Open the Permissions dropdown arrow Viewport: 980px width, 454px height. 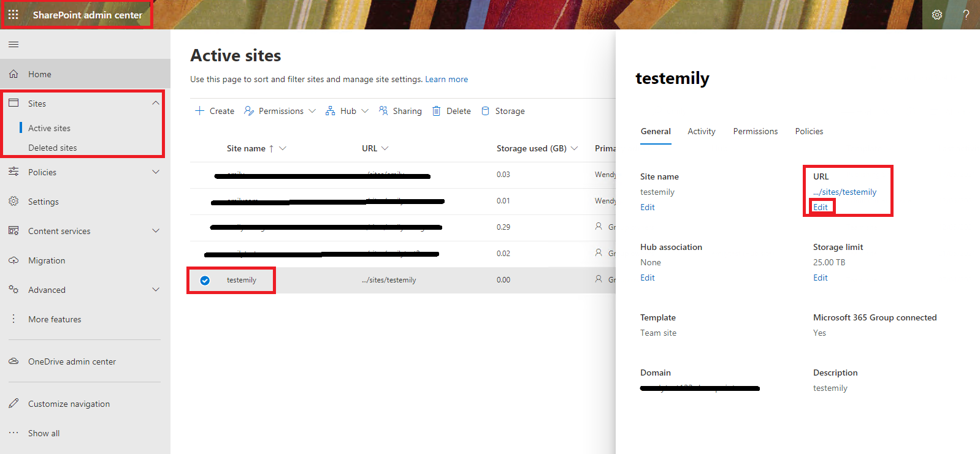(312, 111)
